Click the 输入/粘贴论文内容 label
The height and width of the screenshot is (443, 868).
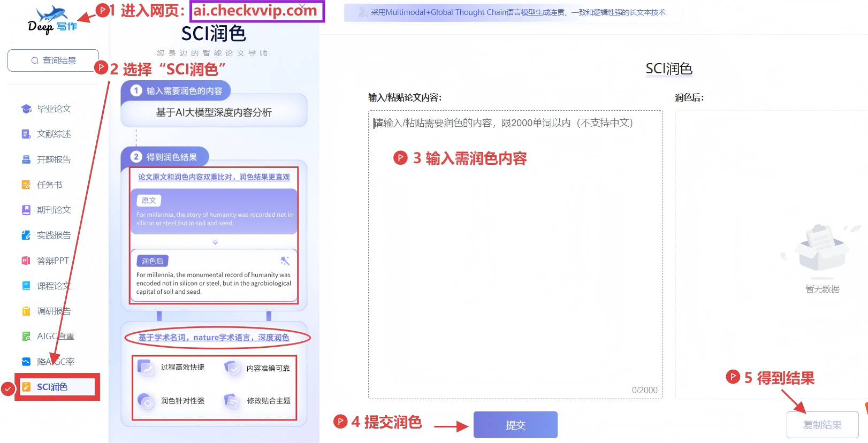(405, 97)
